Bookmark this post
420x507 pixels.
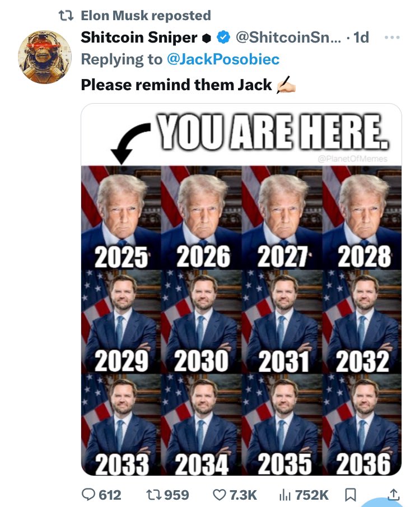click(351, 495)
